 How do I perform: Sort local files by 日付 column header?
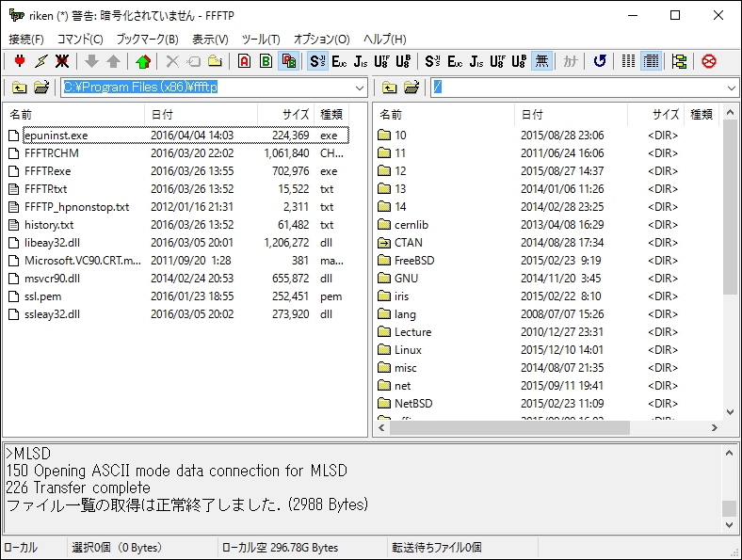pos(202,115)
